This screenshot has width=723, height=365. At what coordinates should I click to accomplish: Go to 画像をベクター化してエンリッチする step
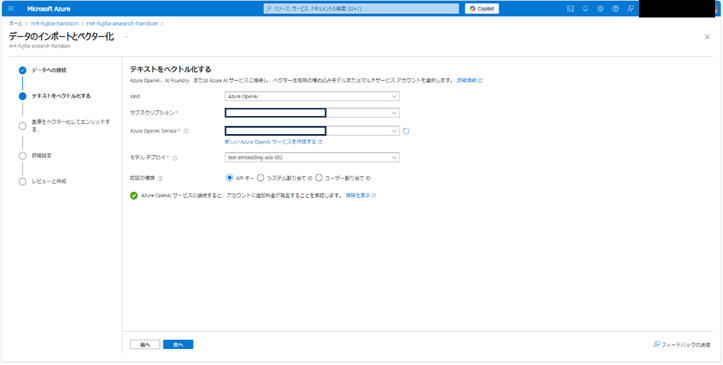[65, 125]
